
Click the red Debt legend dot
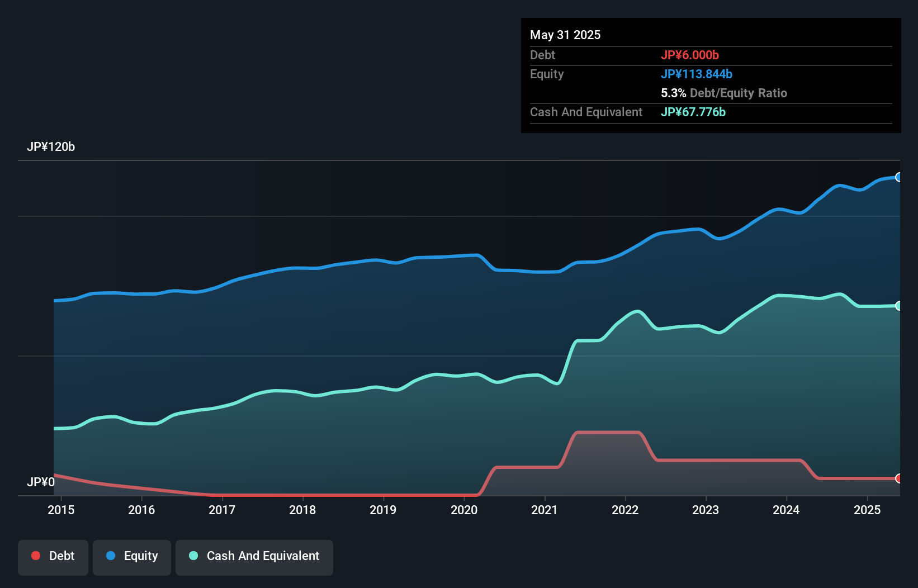36,556
